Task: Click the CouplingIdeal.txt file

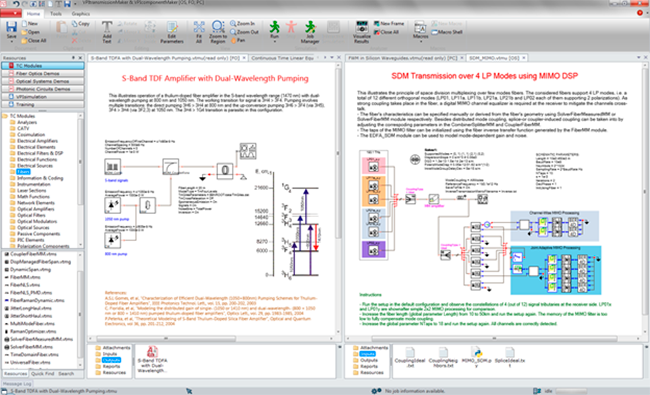Action: click(410, 357)
